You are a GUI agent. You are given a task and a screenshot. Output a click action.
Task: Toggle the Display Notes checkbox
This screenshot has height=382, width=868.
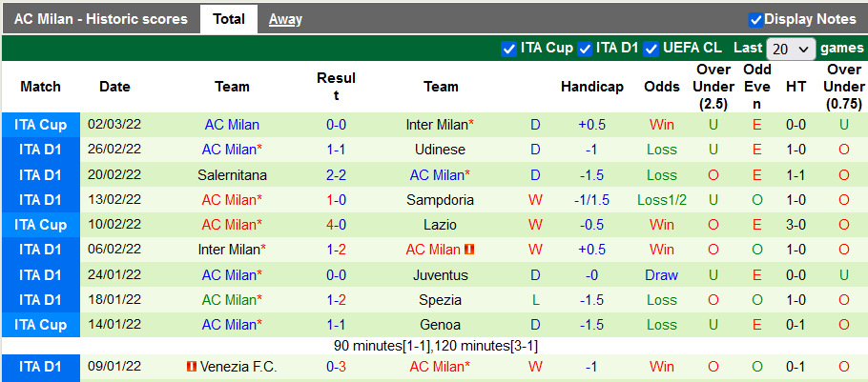755,19
